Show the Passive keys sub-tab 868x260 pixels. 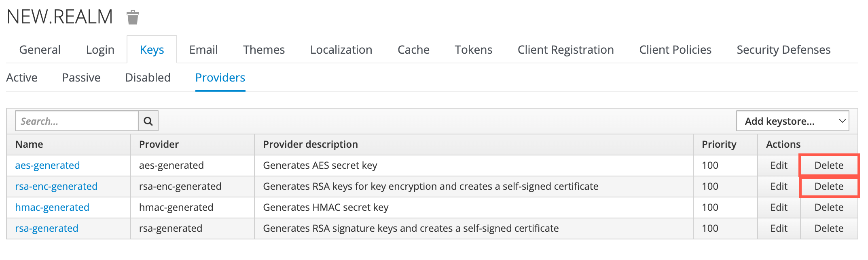click(x=81, y=78)
